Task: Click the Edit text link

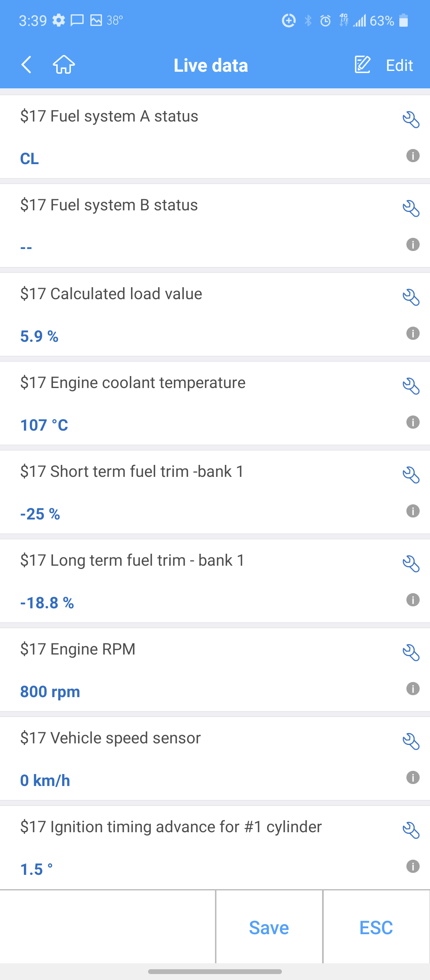Action: tap(399, 65)
